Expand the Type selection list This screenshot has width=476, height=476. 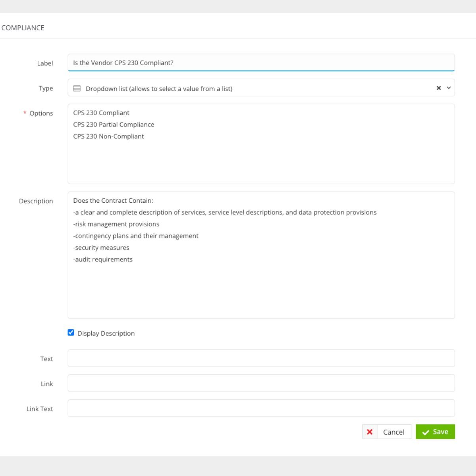(x=449, y=88)
